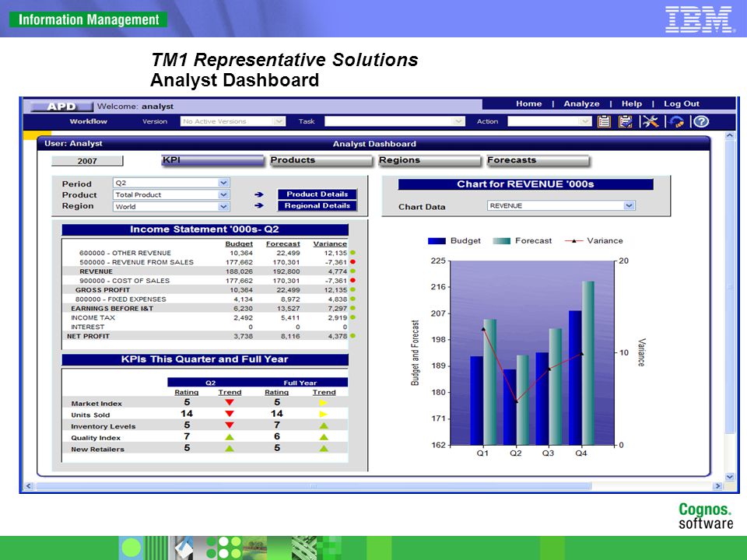Click the Forecast legend color swatch
747x560 pixels.
(502, 241)
